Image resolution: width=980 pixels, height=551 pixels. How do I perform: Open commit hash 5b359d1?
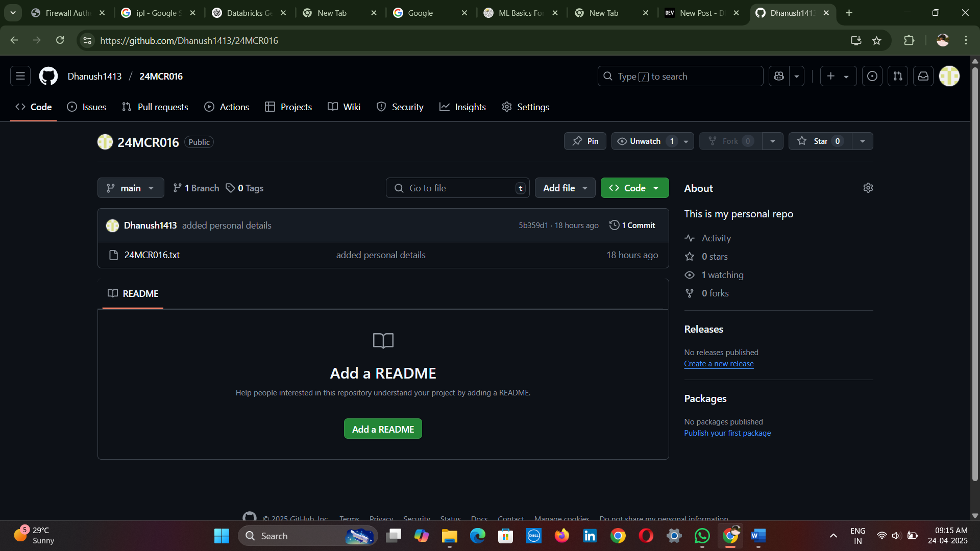tap(533, 226)
